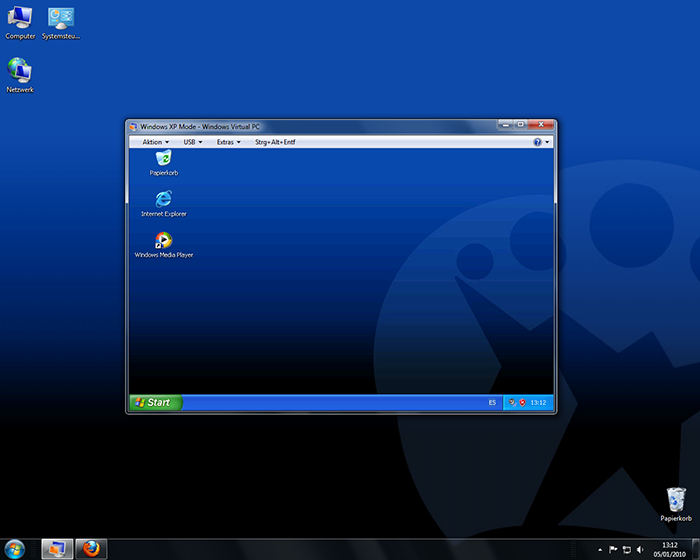
Task: Click the Virtual PC help icon
Action: 537,142
